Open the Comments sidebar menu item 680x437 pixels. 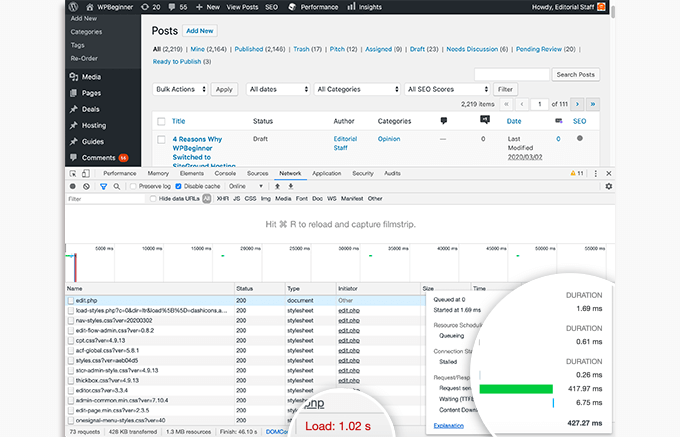[98, 157]
